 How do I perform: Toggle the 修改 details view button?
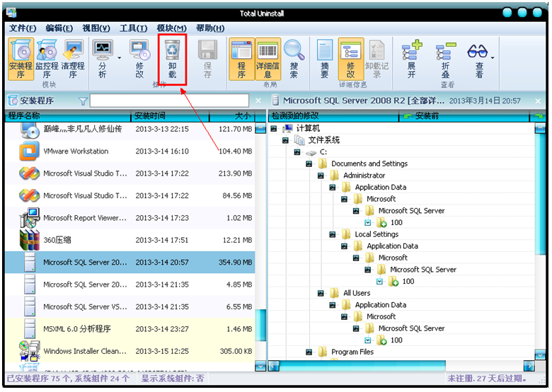350,59
